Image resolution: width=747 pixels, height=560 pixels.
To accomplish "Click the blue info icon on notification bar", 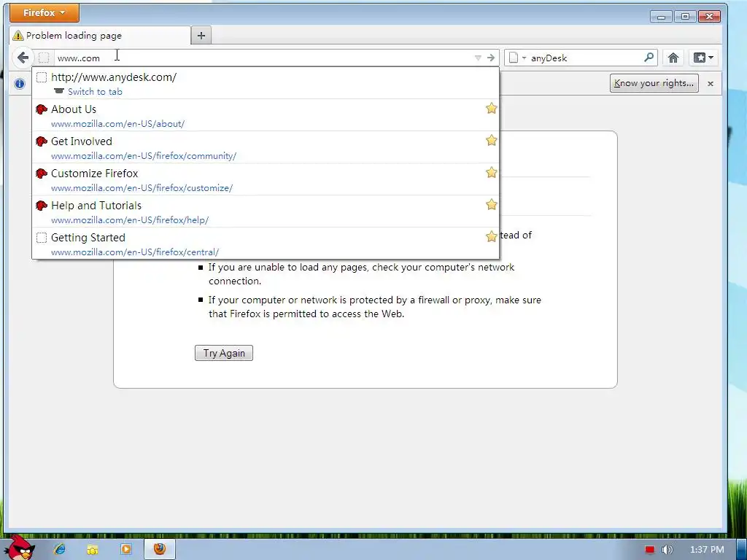I will pyautogui.click(x=20, y=84).
